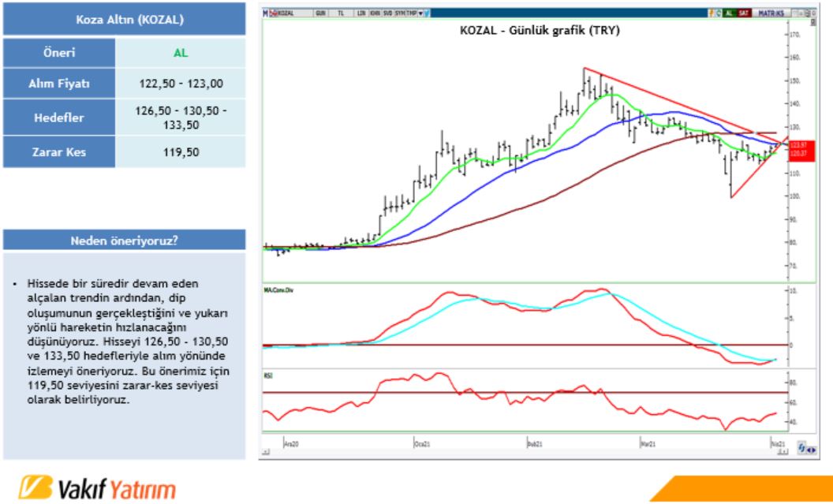Click the Zarar Kes label cell
This screenshot has width=833, height=504.
coord(59,152)
